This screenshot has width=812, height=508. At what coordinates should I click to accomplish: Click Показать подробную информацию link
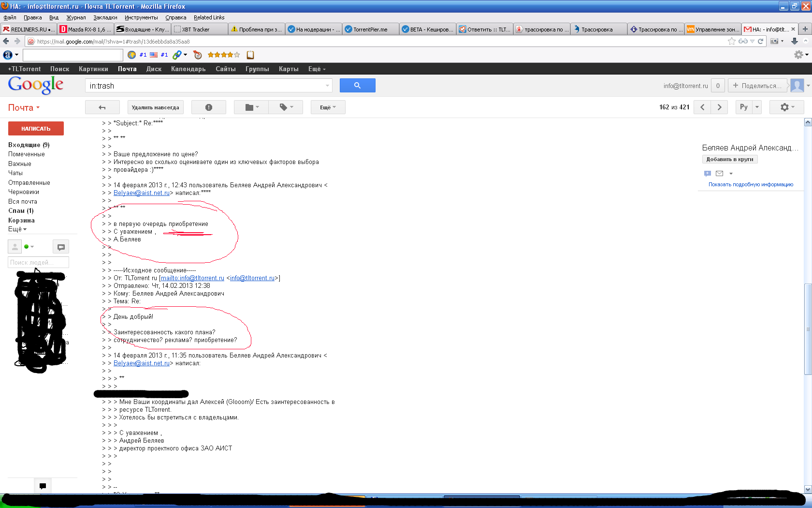click(x=751, y=184)
